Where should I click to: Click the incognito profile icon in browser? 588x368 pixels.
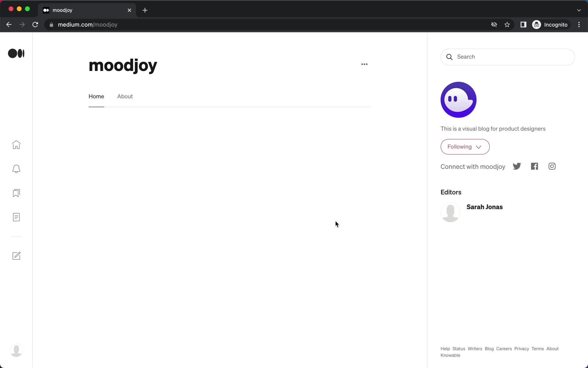click(537, 25)
